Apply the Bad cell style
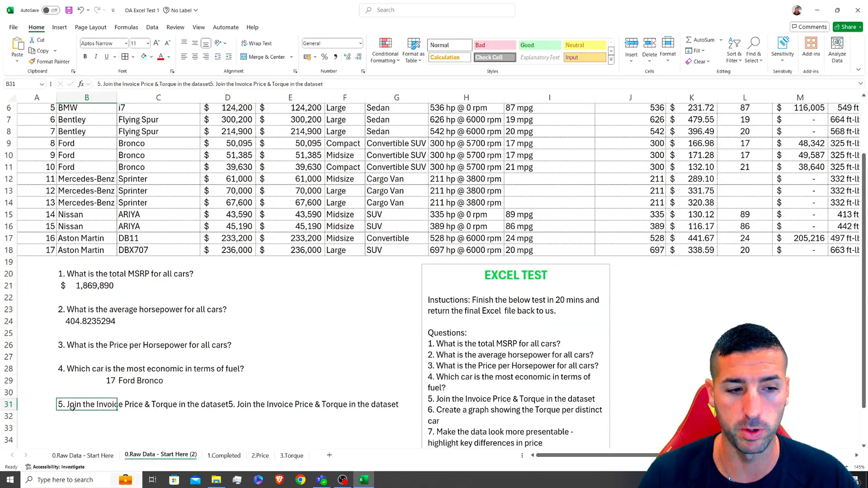The height and width of the screenshot is (488, 868). 495,45
